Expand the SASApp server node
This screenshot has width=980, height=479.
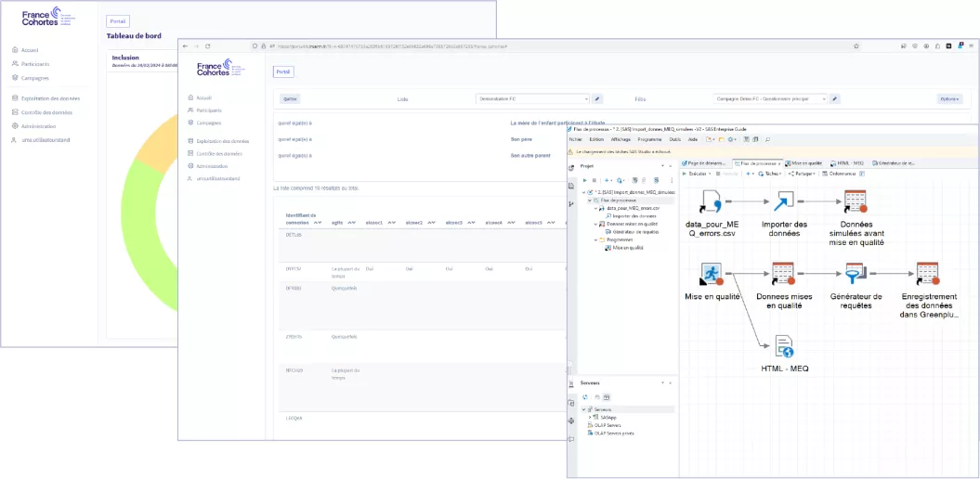point(589,417)
